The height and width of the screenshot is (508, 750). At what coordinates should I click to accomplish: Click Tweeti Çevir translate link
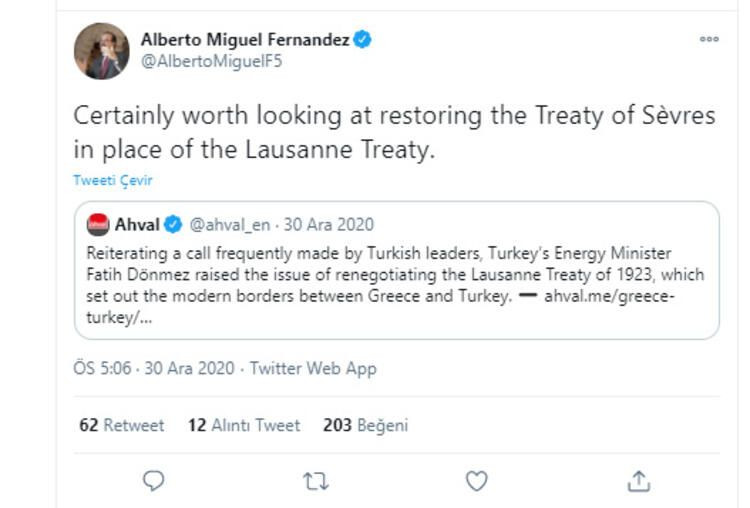tap(113, 181)
